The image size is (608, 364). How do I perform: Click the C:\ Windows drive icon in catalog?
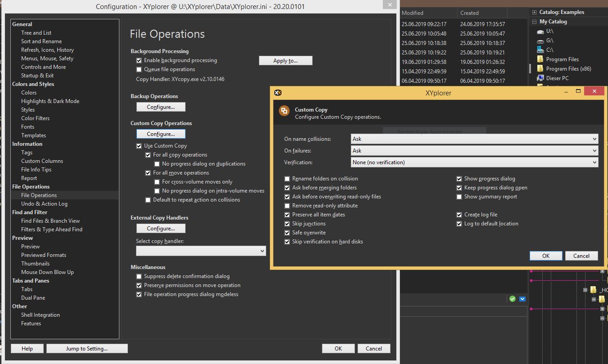(x=540, y=50)
